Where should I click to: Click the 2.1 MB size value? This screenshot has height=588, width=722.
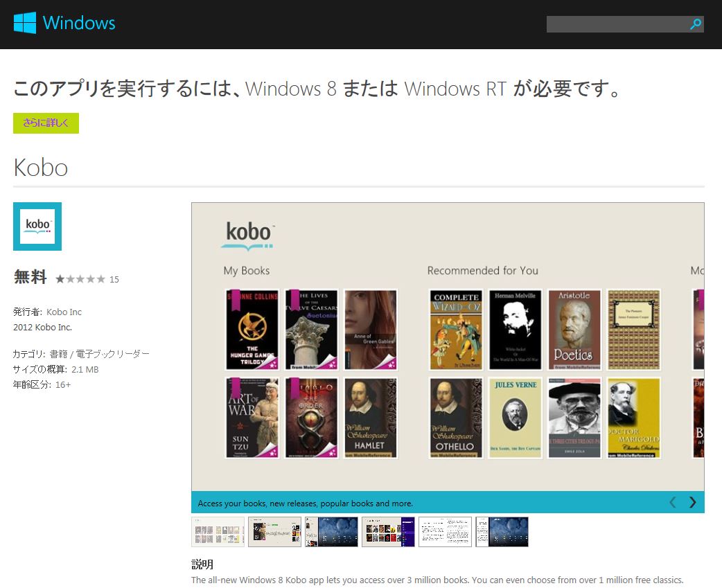tap(85, 369)
